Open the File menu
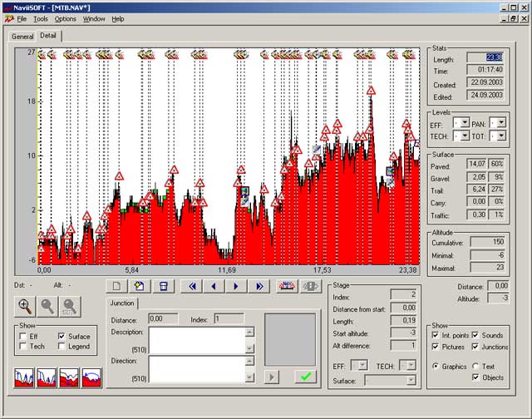 coord(22,19)
